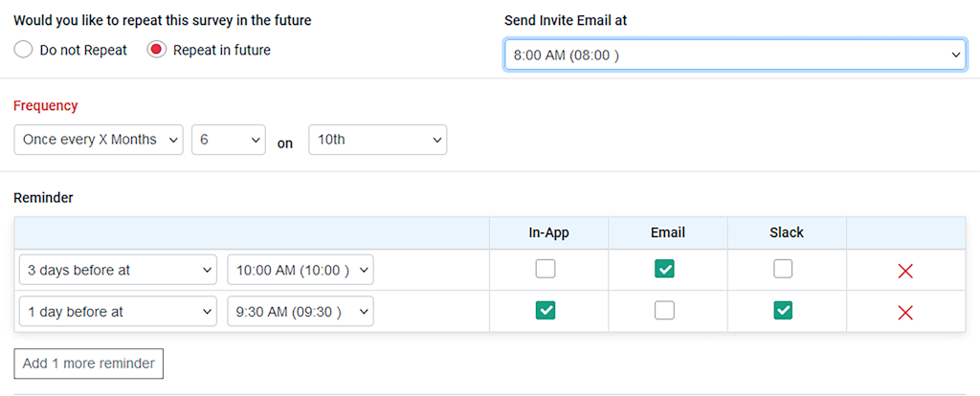Open the 1 day before at dropdown
The height and width of the screenshot is (396, 980).
(118, 311)
